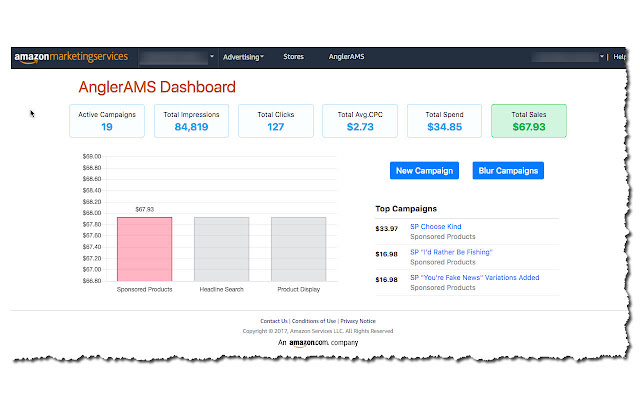The image size is (640, 400).
Task: Select the Total Avg.CPC card showing $2.73
Action: coord(360,121)
